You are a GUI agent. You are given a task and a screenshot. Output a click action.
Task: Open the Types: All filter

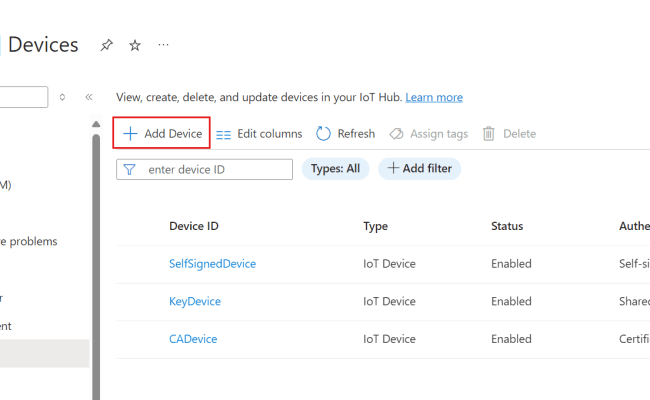335,169
